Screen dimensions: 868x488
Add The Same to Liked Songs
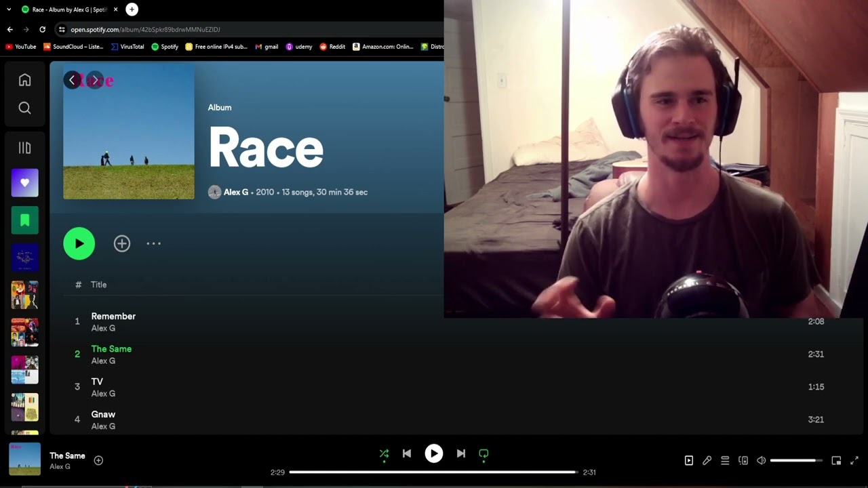[x=98, y=460]
